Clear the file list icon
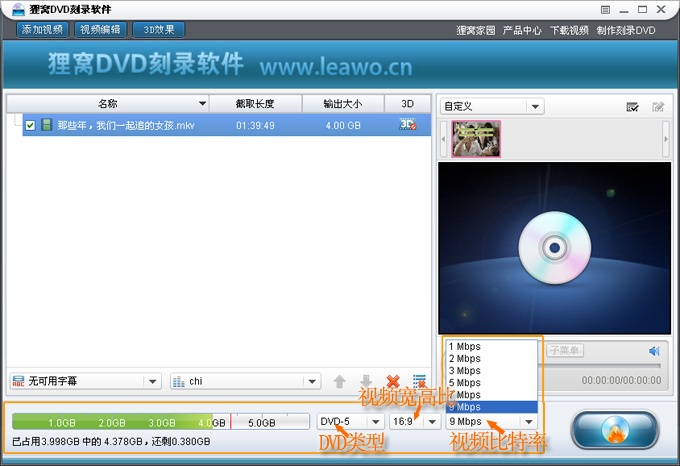Screen dimensions: 680x466 pyautogui.click(x=419, y=381)
